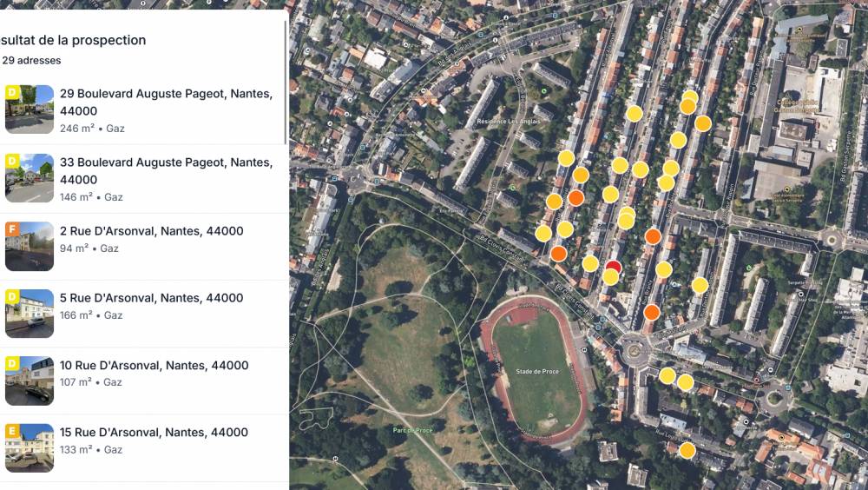Select the 5 Rue D'Arsonval address
Image resolution: width=868 pixels, height=490 pixels.
click(143, 314)
